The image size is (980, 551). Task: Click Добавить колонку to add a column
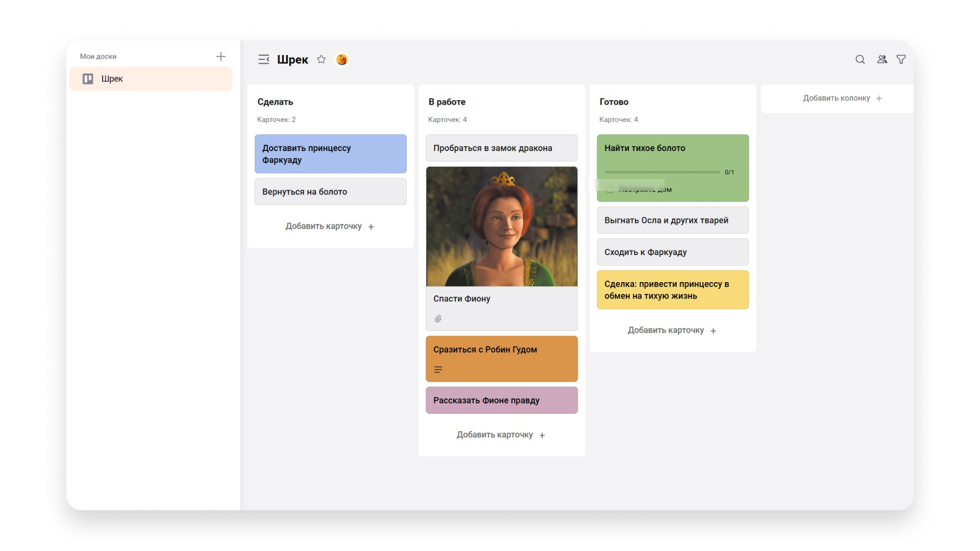click(843, 98)
